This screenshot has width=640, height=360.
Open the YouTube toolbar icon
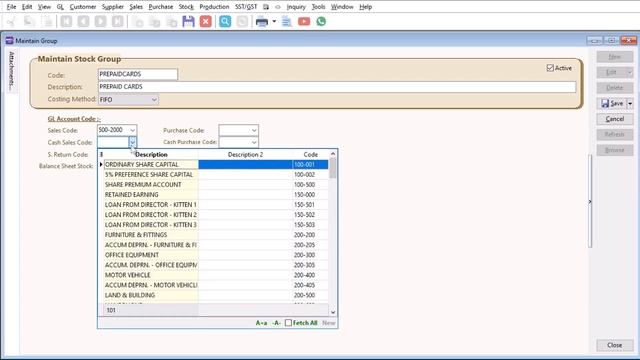[x=304, y=22]
